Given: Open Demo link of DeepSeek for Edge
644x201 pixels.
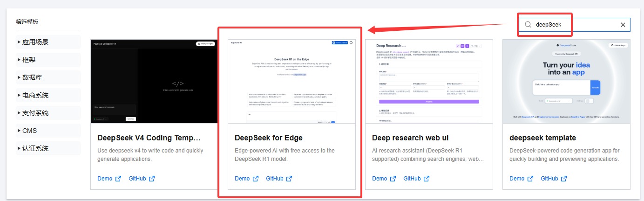Looking at the screenshot, I should pos(242,179).
